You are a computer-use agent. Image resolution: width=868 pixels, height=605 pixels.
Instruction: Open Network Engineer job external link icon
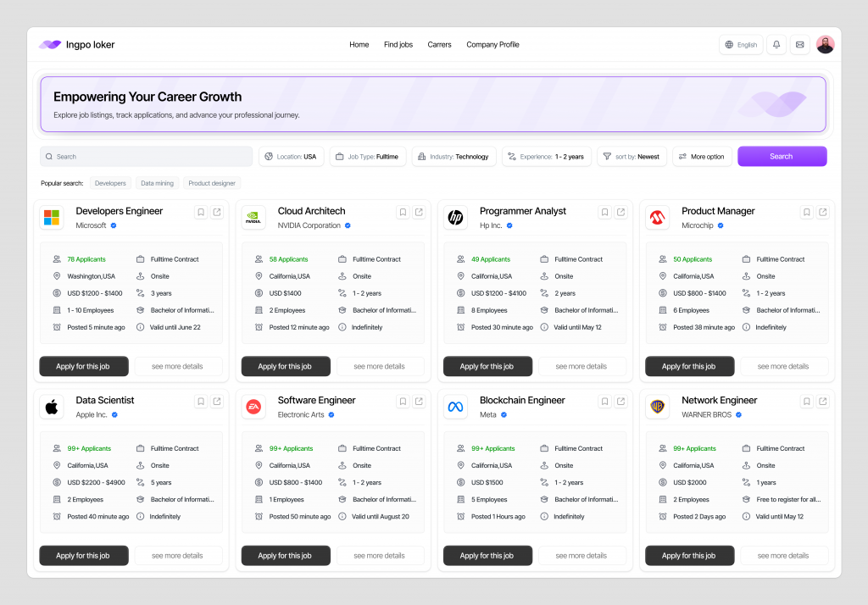822,402
